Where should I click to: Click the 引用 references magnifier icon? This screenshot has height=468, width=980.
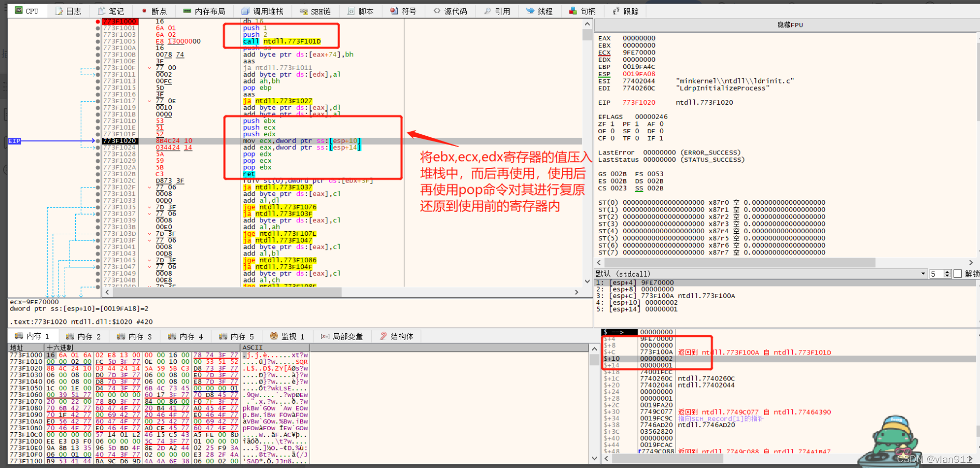tap(487, 11)
